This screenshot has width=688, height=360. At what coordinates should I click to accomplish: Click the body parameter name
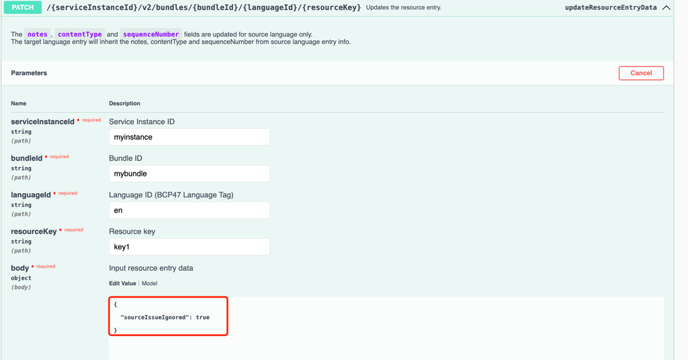click(x=20, y=268)
